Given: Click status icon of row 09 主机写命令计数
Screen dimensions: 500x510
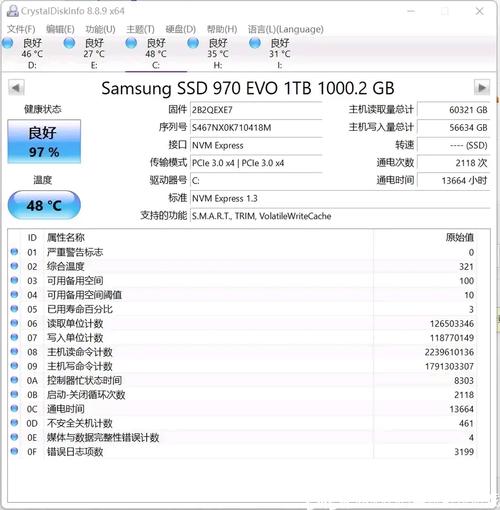Looking at the screenshot, I should coord(14,366).
